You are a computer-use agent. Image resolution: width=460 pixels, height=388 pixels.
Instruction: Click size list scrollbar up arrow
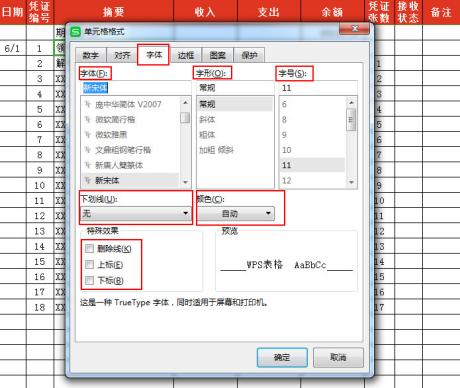pos(351,102)
